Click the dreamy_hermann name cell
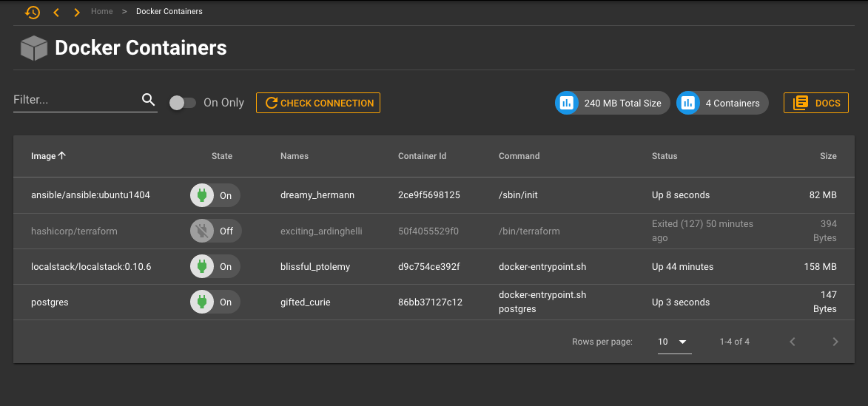 tap(317, 195)
